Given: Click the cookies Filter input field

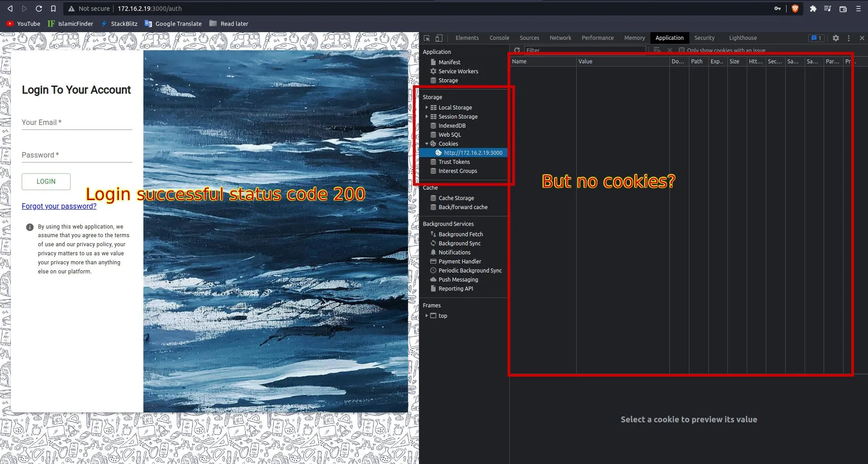Looking at the screenshot, I should click(x=585, y=50).
